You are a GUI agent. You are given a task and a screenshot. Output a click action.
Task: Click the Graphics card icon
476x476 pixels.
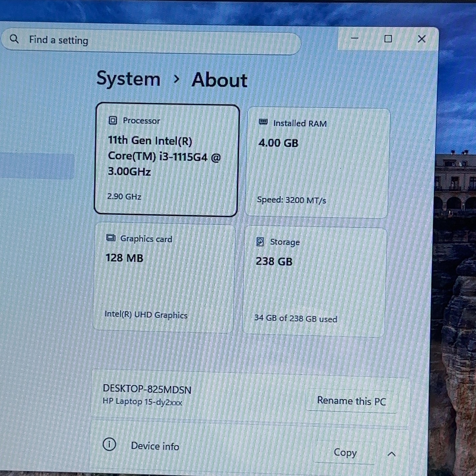coord(111,238)
